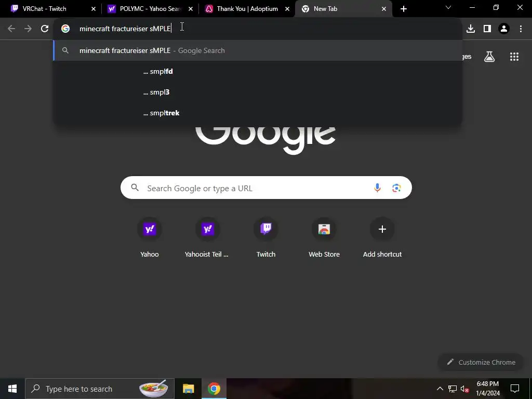This screenshot has height=399, width=532.
Task: Open the tab search dropdown arrow
Action: pos(448,7)
